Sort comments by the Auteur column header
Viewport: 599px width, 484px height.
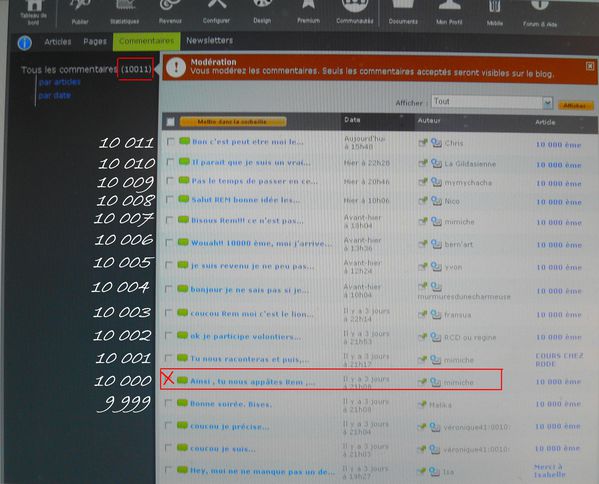pyautogui.click(x=429, y=121)
